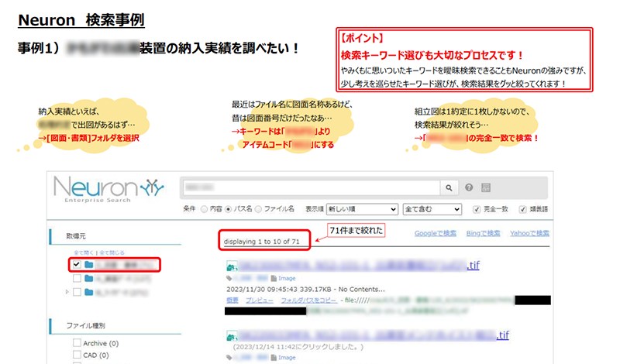Click the 2023/12/14 11:42にクリックしました note
The image size is (620, 364).
[298, 347]
